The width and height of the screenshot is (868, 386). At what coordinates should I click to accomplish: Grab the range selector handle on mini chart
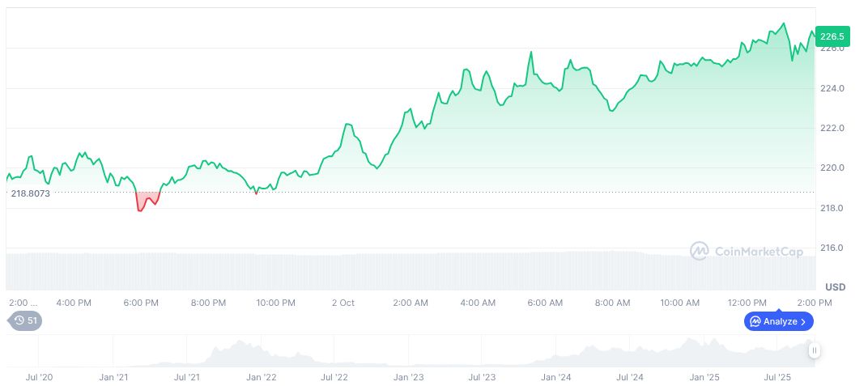pos(814,350)
